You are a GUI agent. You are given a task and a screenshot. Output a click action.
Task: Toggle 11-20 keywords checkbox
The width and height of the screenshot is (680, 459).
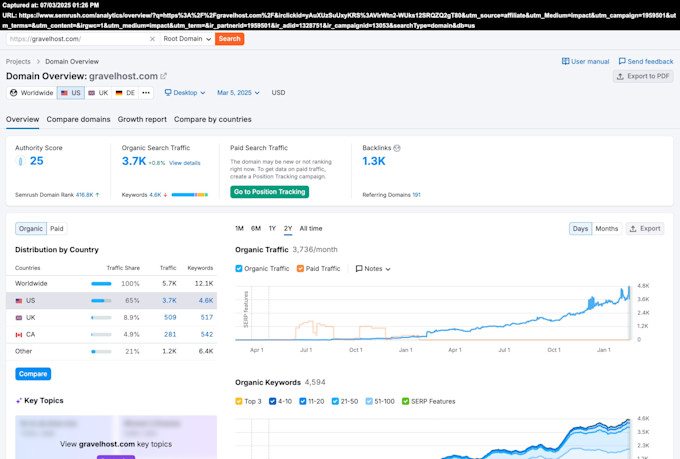tap(303, 401)
